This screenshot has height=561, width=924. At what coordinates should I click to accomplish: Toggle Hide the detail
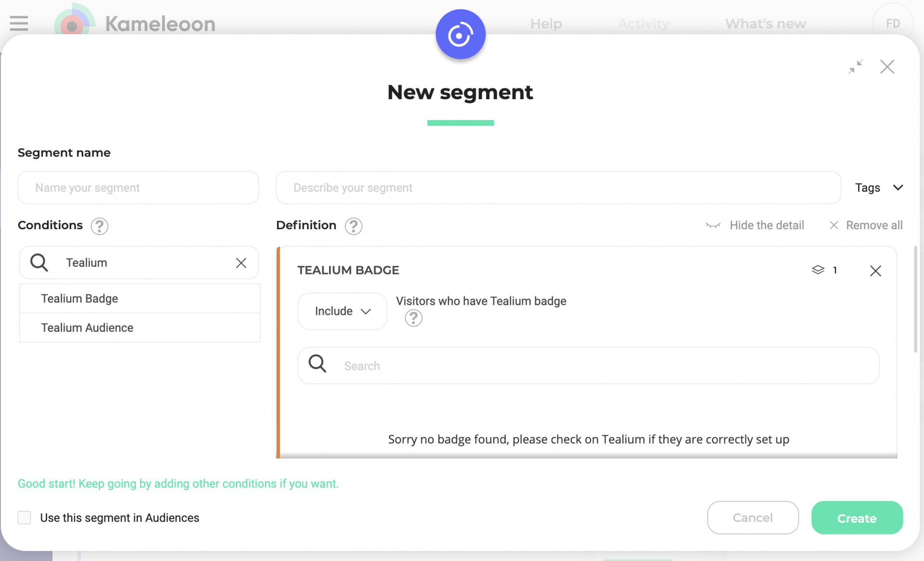tap(755, 225)
